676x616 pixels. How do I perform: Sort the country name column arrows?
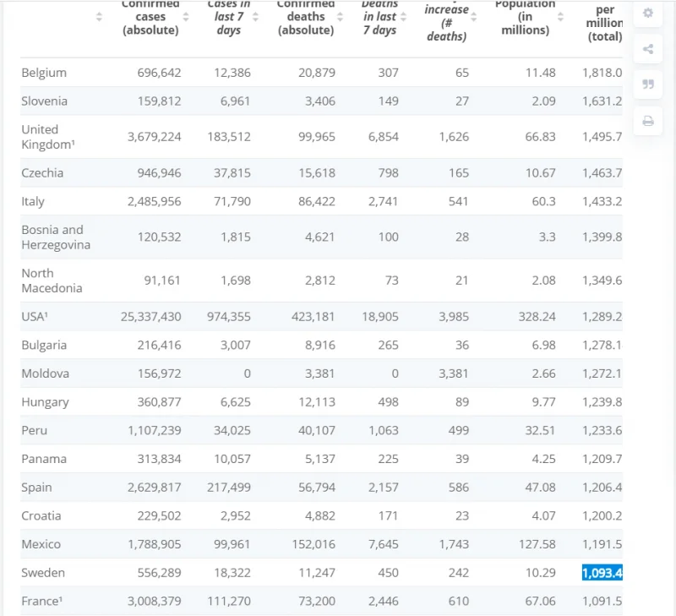(x=99, y=17)
